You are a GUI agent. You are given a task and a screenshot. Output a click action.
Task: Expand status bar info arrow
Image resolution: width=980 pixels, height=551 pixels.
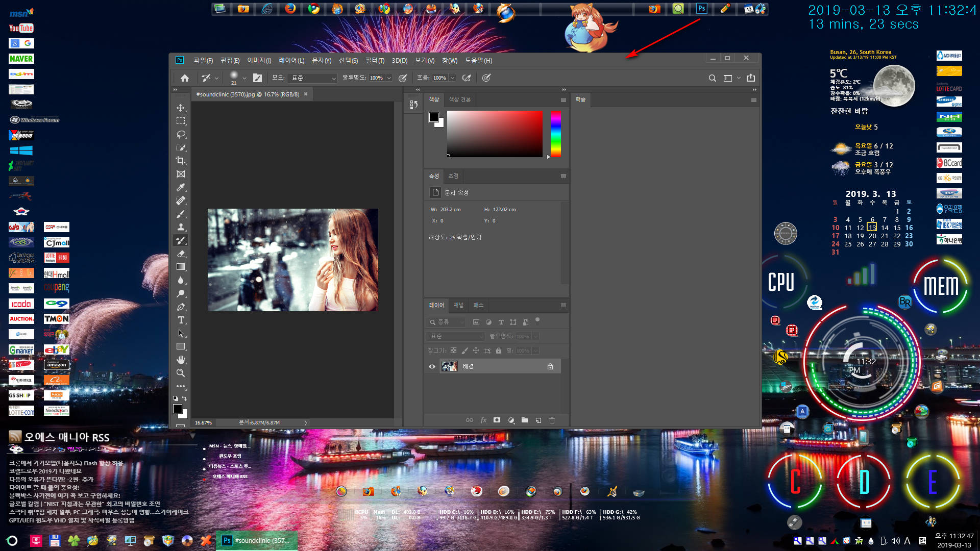(306, 422)
